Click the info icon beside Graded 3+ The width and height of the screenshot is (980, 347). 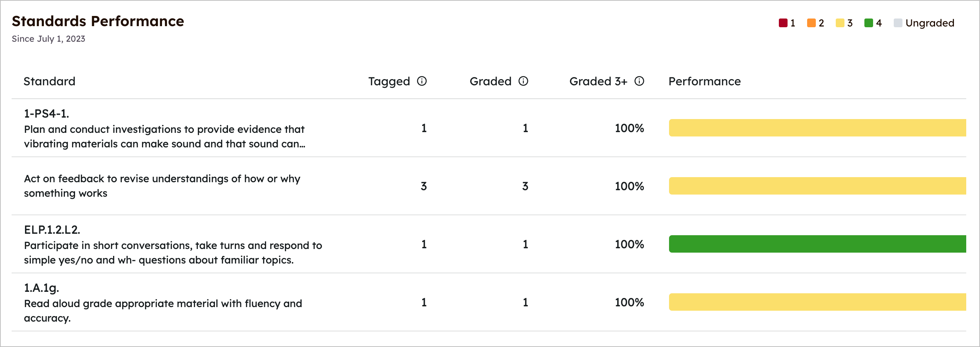pyautogui.click(x=639, y=81)
